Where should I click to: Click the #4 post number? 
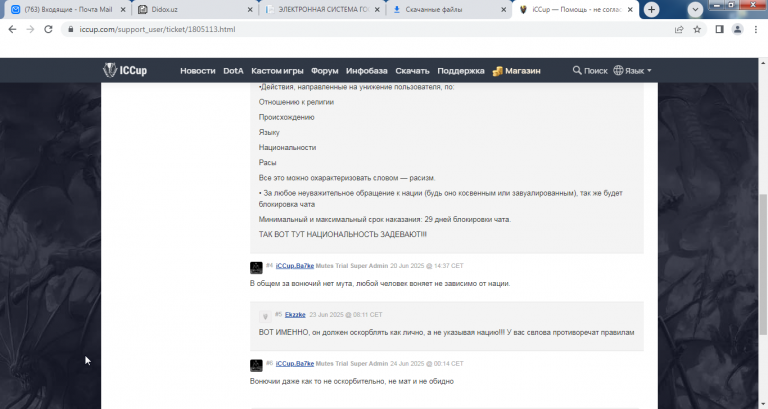pos(269,265)
